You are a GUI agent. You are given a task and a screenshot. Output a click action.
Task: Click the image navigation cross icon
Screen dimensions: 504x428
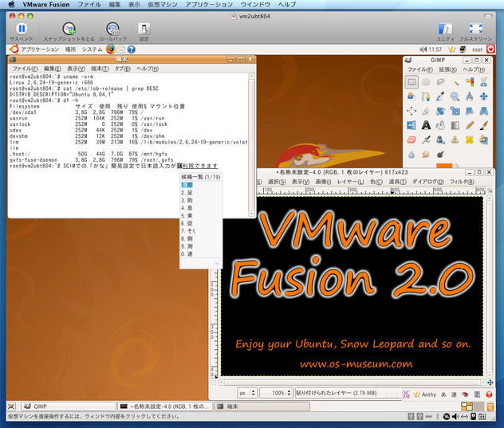(x=490, y=383)
